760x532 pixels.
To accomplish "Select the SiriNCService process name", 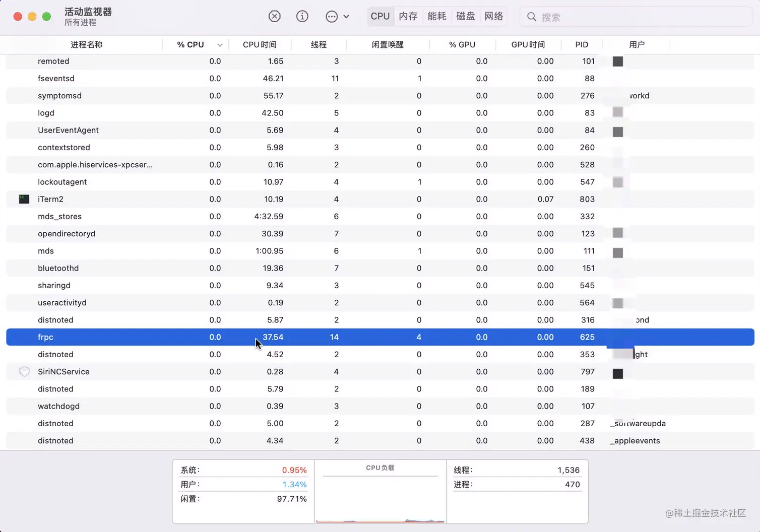I will coord(64,372).
